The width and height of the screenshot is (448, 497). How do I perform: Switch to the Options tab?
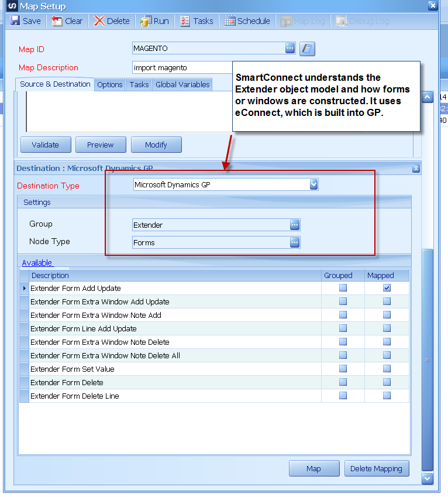click(109, 85)
